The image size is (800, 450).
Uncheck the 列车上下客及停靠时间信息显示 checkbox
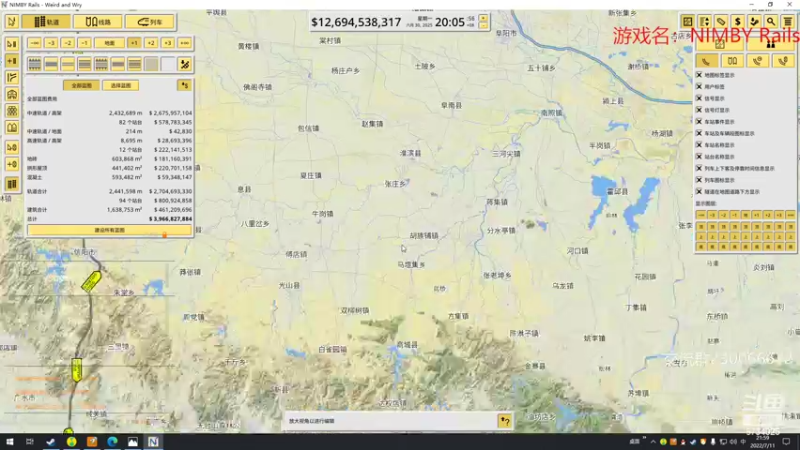[x=699, y=168]
